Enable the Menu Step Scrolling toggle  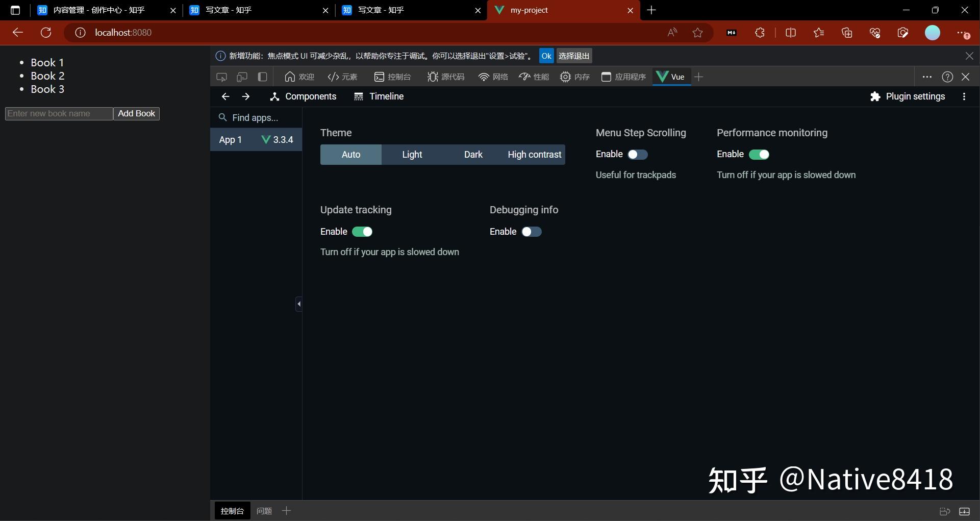637,154
